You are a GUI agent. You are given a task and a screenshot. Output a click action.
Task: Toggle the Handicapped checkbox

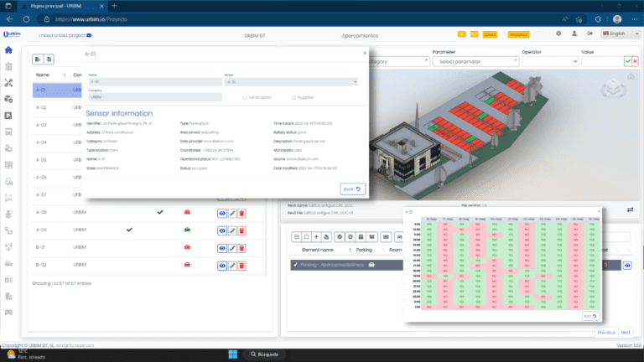245,98
